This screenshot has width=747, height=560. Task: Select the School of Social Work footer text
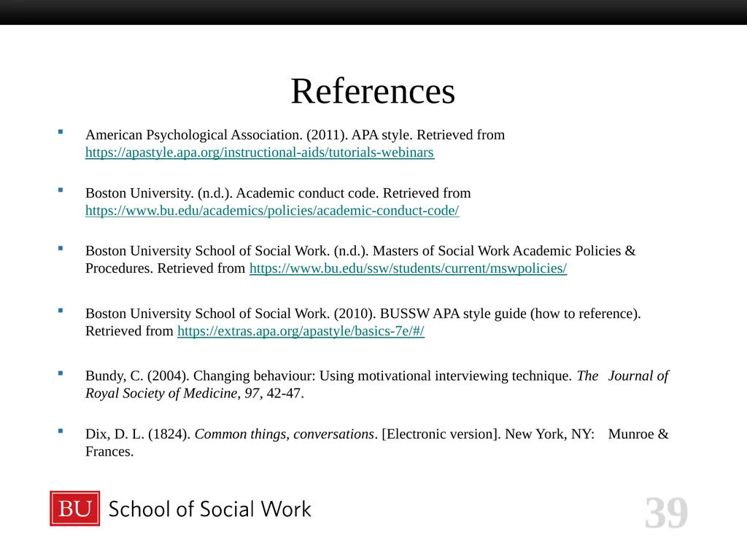209,509
